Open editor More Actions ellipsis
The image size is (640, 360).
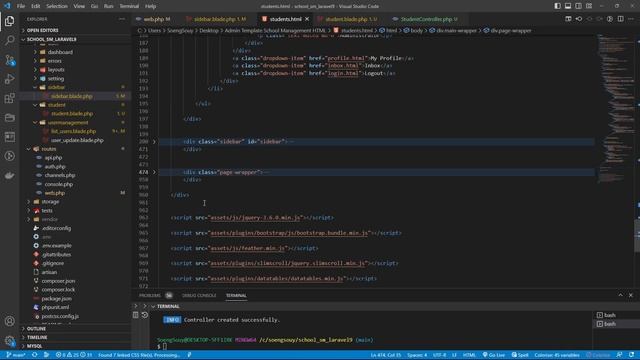pos(631,19)
